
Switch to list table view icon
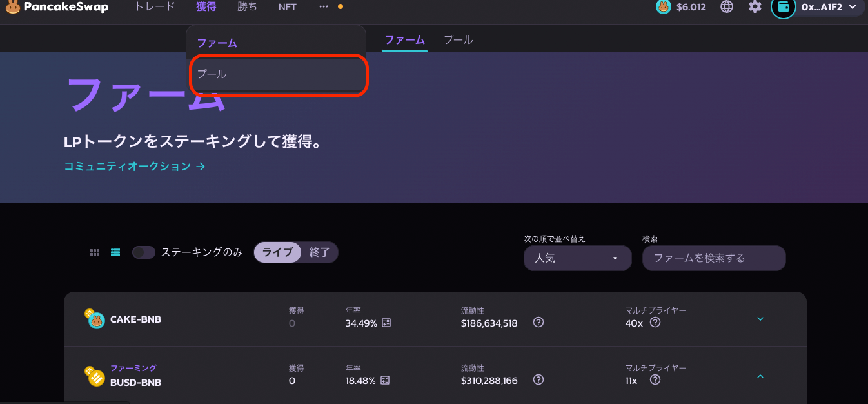(115, 252)
